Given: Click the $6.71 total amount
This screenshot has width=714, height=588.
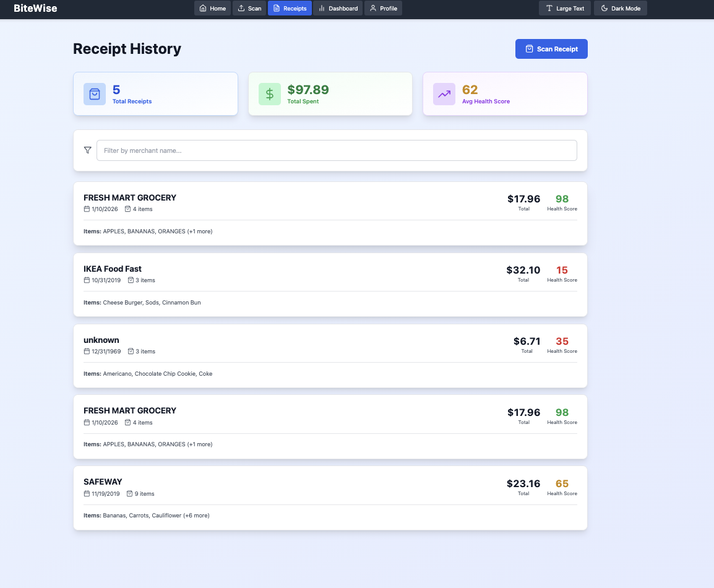Looking at the screenshot, I should coord(527,341).
